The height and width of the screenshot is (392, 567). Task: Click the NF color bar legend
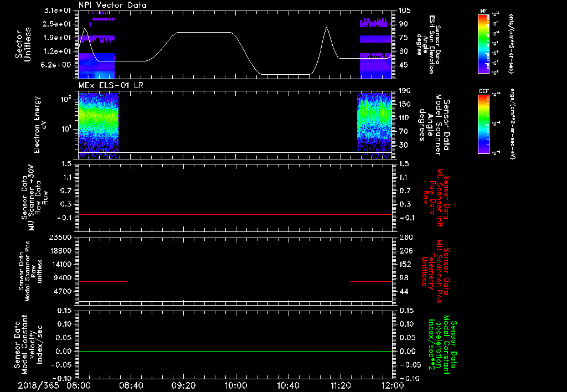[x=483, y=44]
